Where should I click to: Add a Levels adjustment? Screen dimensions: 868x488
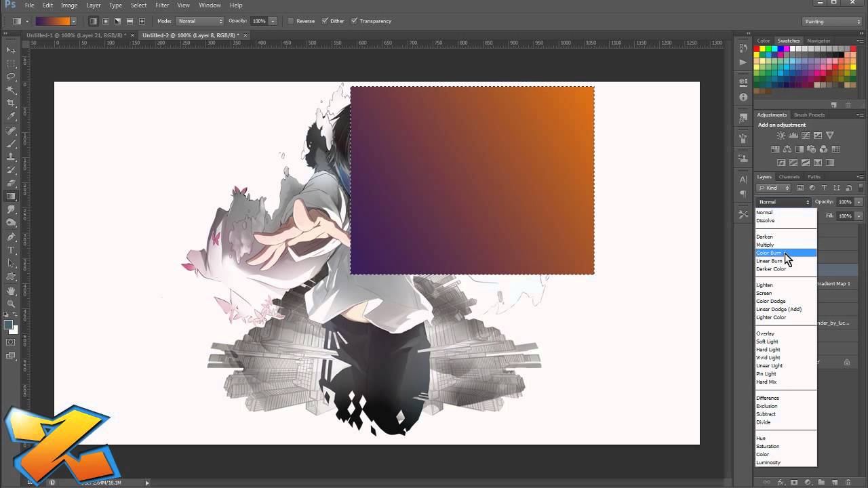tap(793, 136)
